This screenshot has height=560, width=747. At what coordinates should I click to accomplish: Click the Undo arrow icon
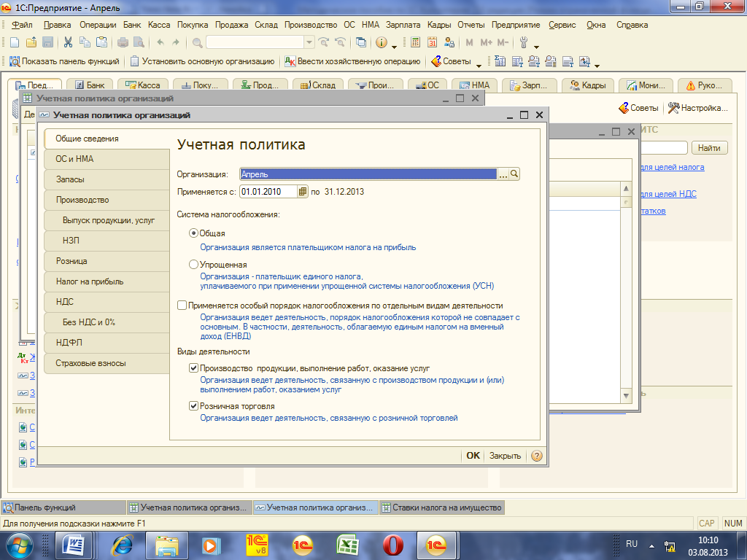click(160, 42)
